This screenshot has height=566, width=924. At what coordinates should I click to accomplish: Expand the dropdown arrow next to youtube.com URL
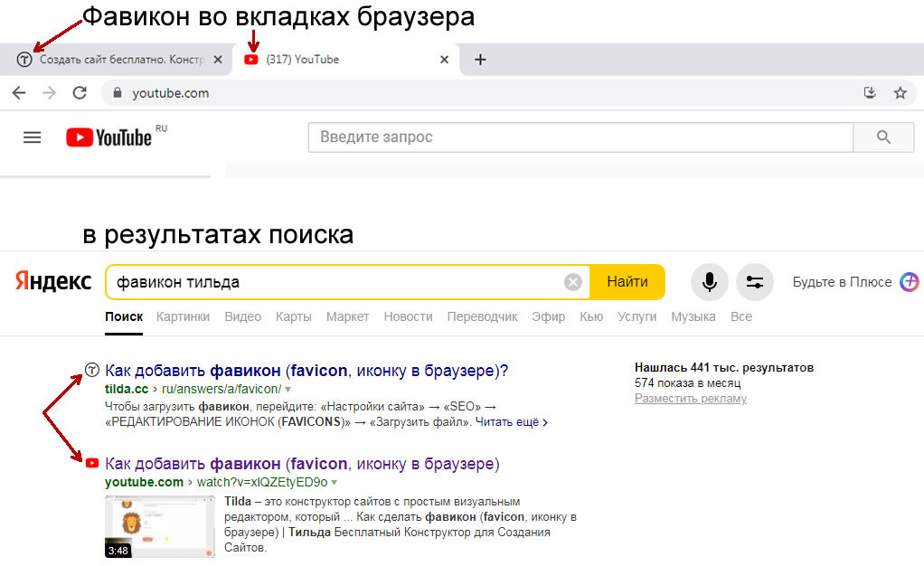(335, 483)
